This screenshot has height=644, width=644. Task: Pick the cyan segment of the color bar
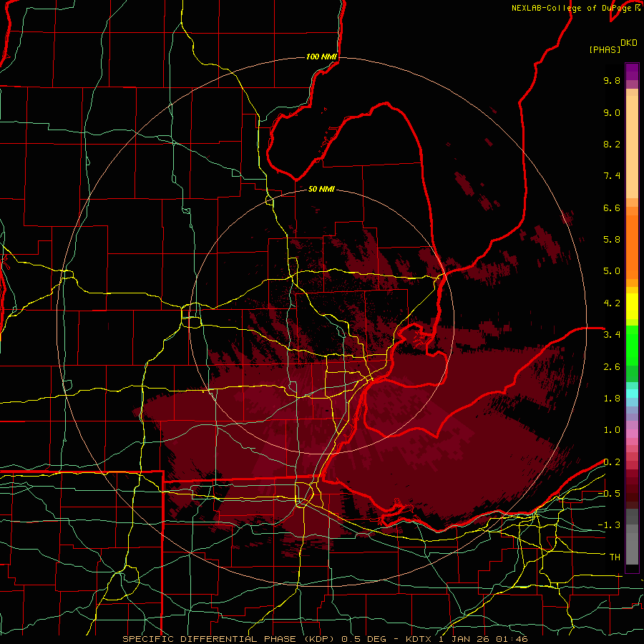(632, 394)
